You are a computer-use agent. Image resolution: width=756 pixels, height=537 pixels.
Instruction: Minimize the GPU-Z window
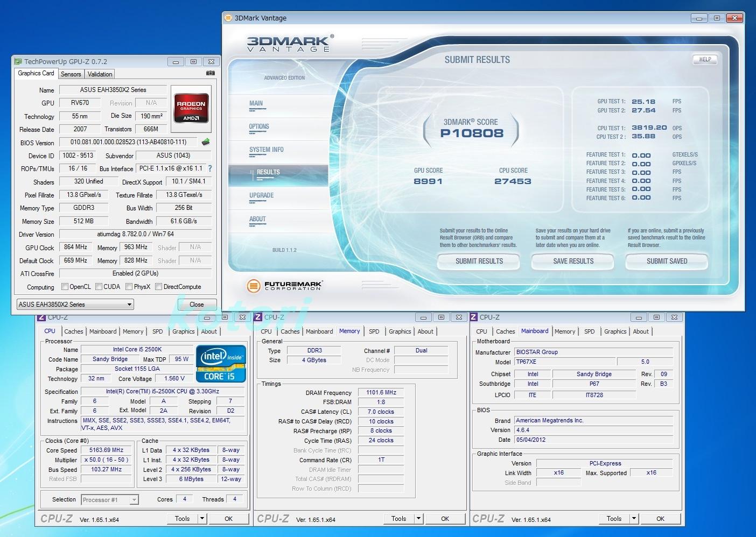coord(176,62)
